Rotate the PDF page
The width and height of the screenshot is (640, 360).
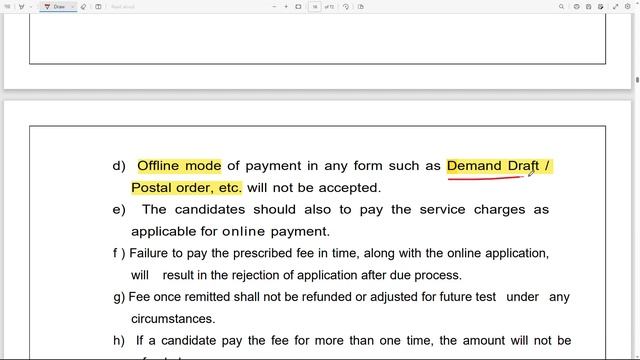pyautogui.click(x=346, y=7)
